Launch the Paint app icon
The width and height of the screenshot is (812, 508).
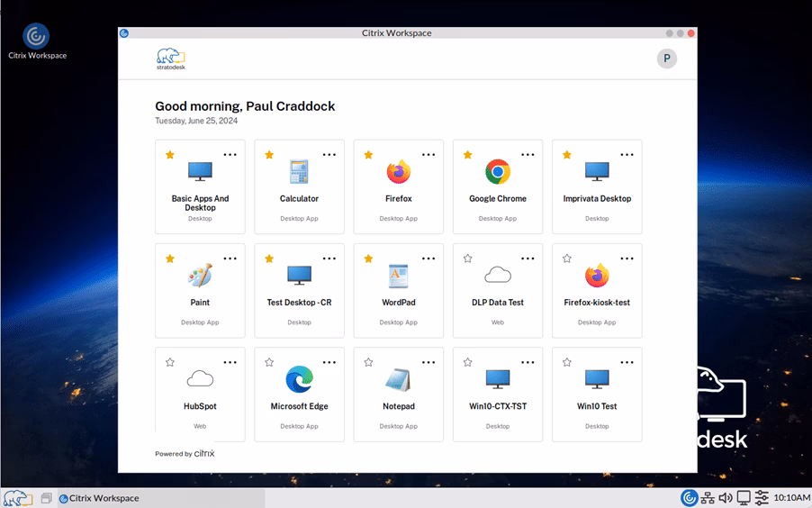(x=200, y=276)
